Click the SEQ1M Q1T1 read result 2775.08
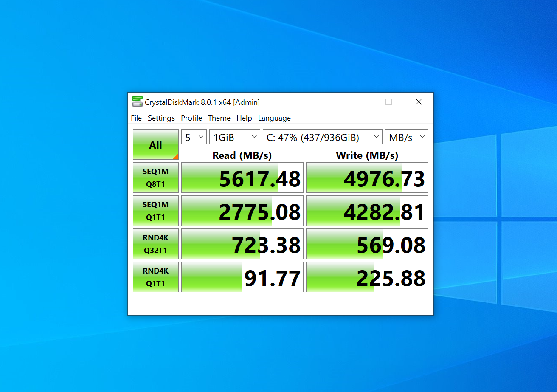557x392 pixels. [x=242, y=211]
